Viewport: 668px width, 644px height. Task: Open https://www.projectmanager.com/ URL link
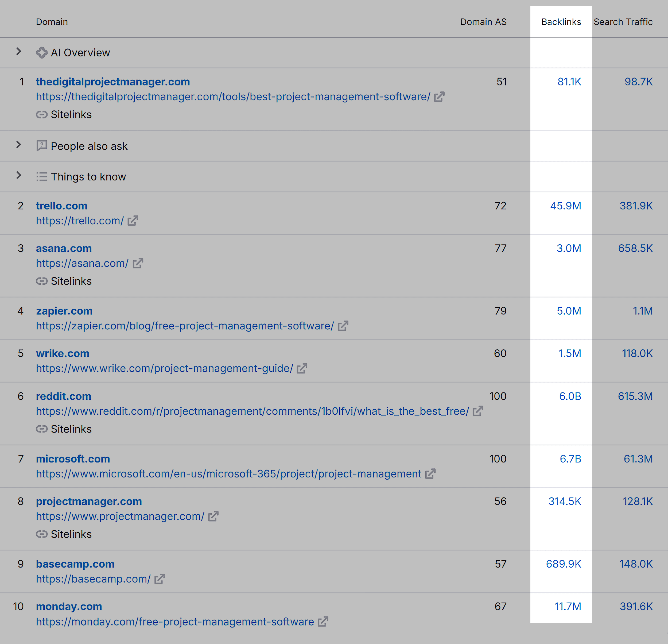pyautogui.click(x=120, y=516)
